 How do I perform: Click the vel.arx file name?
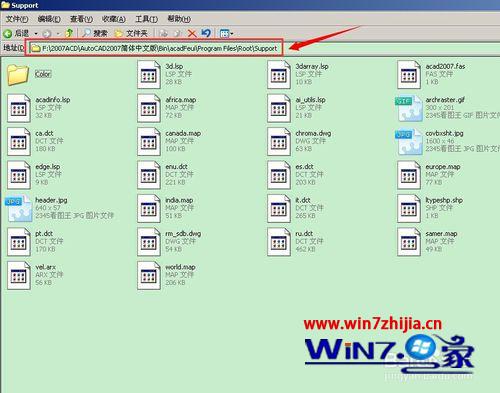[x=46, y=267]
